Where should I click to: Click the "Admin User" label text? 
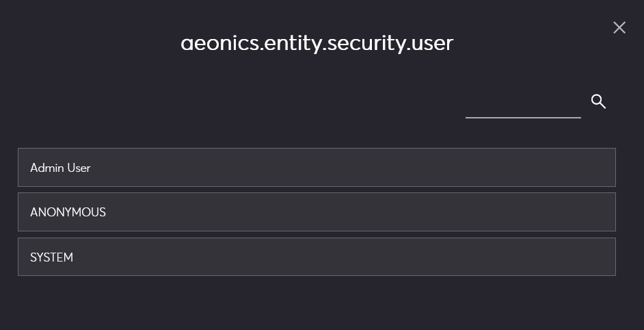click(x=60, y=168)
